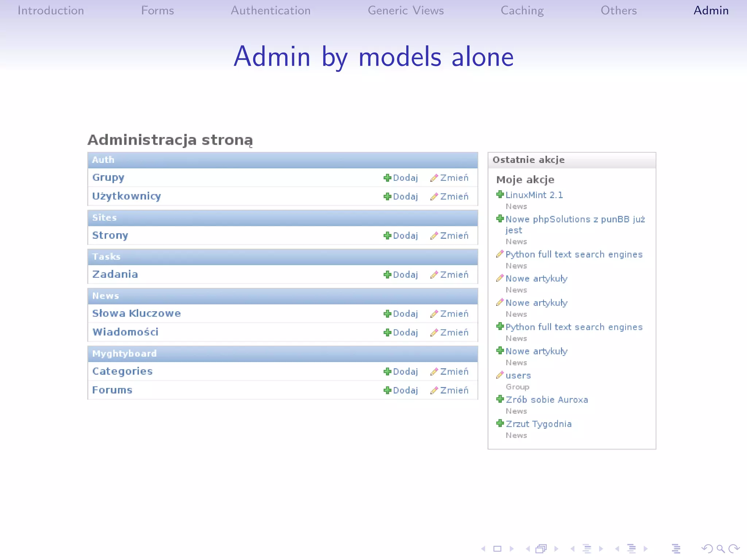
Task: Click the green plus icon in the Strony row
Action: coord(387,236)
